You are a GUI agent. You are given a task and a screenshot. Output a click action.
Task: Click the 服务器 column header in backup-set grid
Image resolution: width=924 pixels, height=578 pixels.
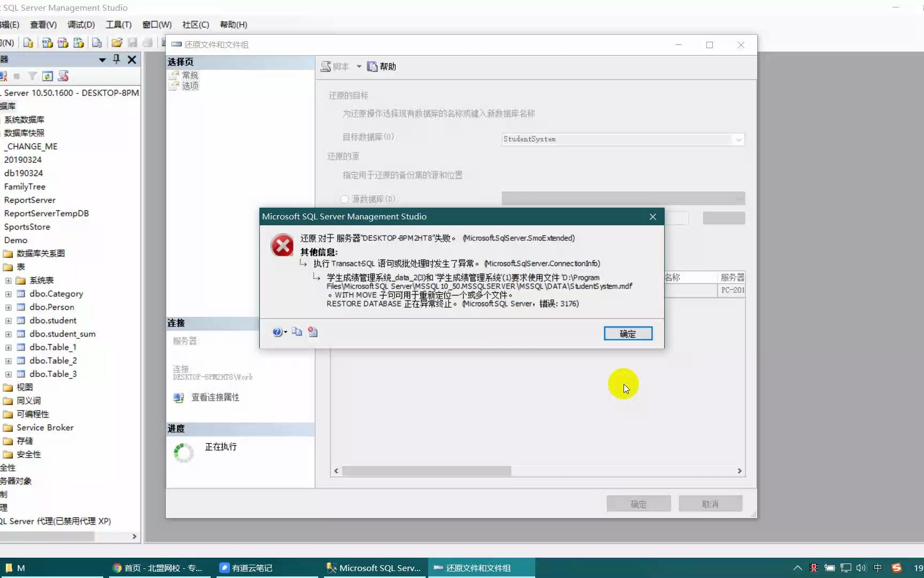click(x=731, y=277)
